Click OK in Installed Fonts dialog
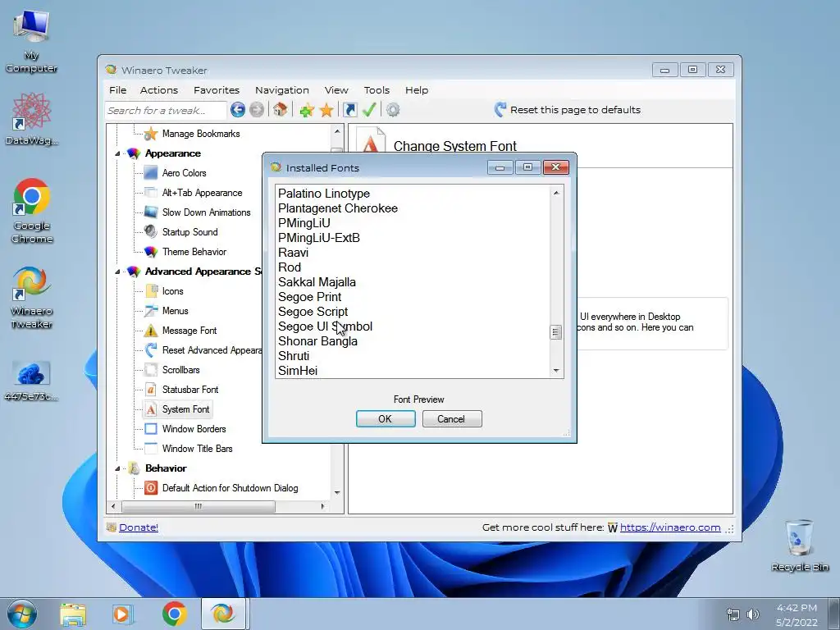The height and width of the screenshot is (630, 840). [386, 419]
